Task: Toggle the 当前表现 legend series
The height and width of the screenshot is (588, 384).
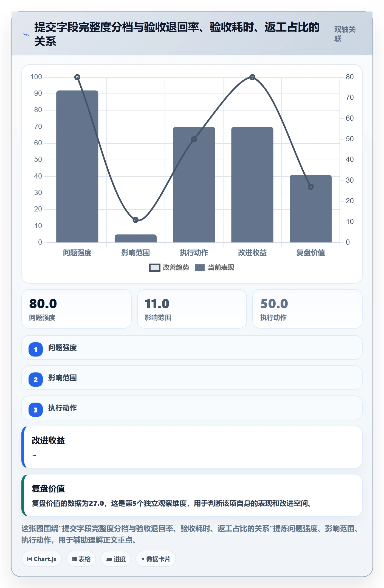Action: (214, 267)
